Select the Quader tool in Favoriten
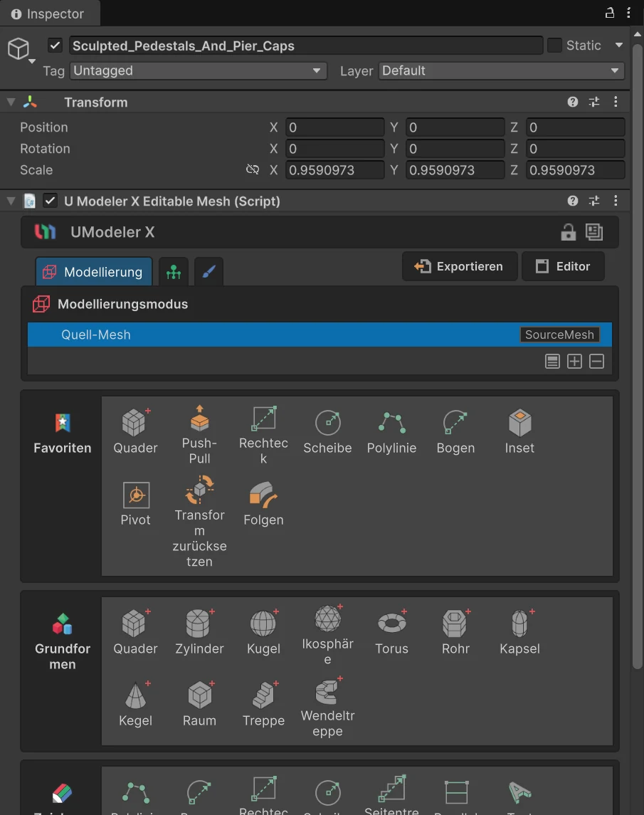The width and height of the screenshot is (644, 815). 135,431
